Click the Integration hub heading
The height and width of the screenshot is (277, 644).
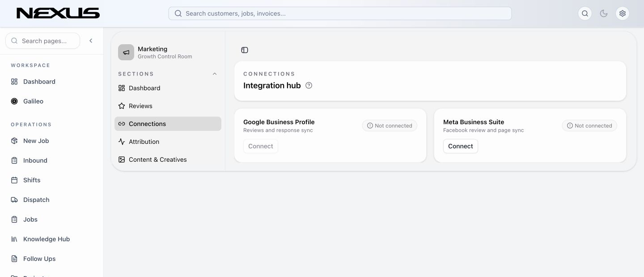(x=272, y=85)
